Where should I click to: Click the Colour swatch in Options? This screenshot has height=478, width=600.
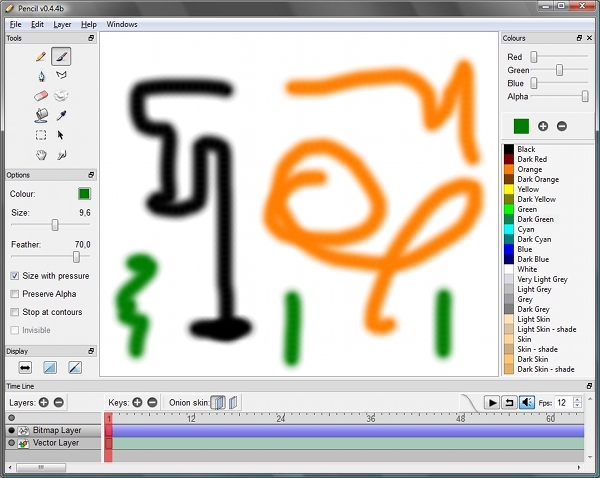coord(84,194)
